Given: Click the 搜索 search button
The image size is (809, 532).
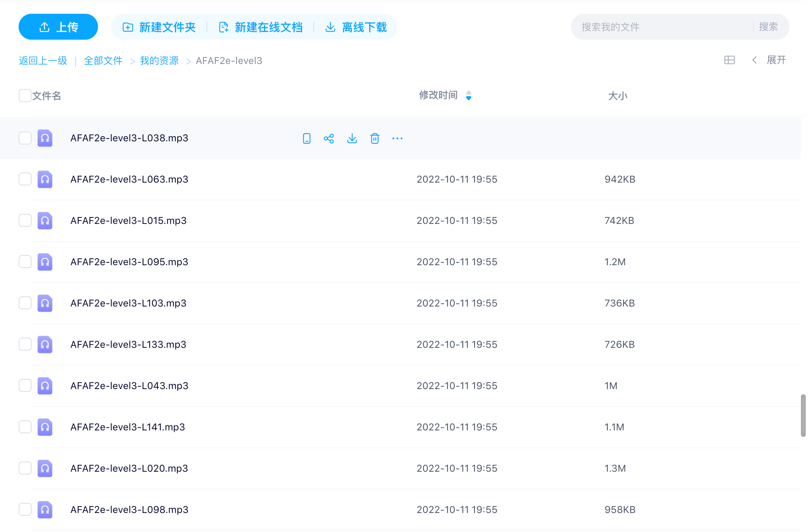Looking at the screenshot, I should 768,27.
